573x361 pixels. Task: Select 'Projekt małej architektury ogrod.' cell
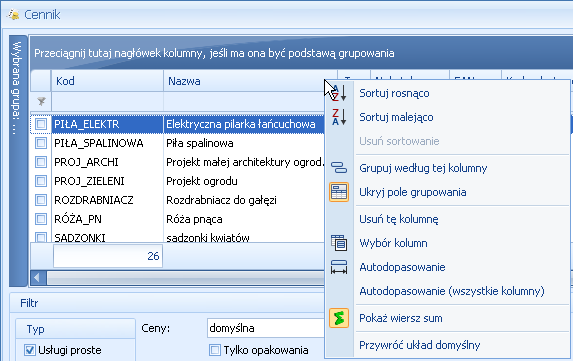point(244,162)
